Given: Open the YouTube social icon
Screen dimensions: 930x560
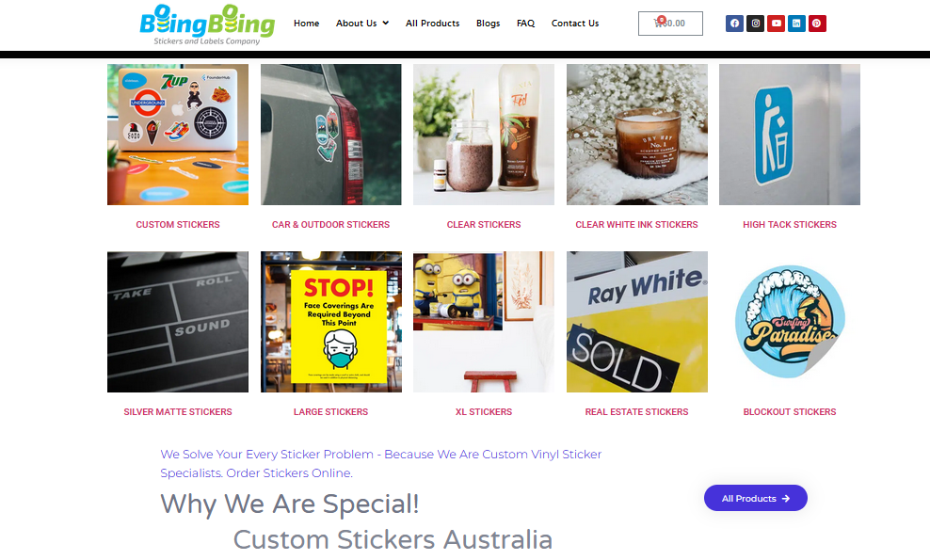Looking at the screenshot, I should tap(776, 24).
